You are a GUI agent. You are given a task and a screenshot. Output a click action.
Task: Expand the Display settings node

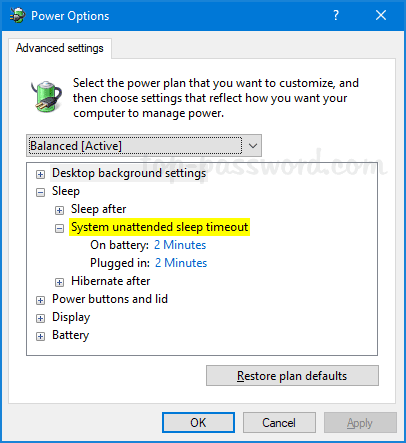point(40,318)
